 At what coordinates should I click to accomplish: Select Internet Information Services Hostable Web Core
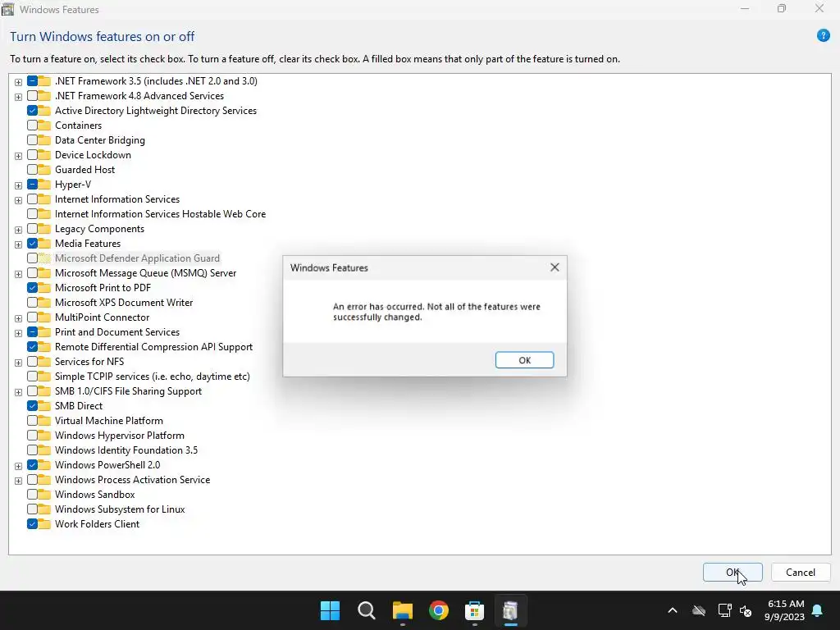pos(160,214)
